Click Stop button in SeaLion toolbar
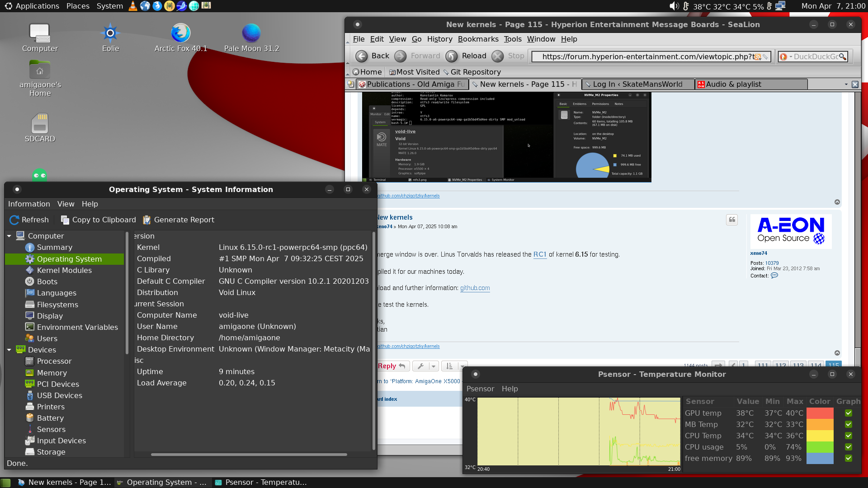The image size is (868, 488). click(x=508, y=56)
